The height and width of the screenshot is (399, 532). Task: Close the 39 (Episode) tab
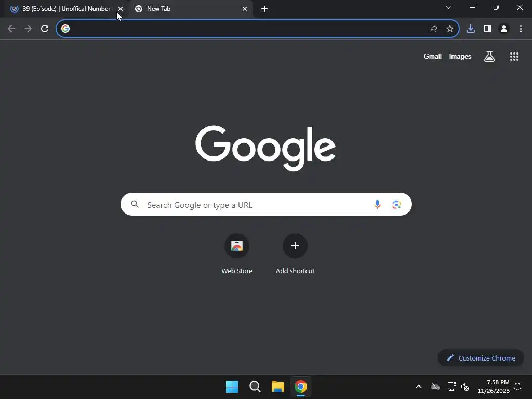point(121,9)
